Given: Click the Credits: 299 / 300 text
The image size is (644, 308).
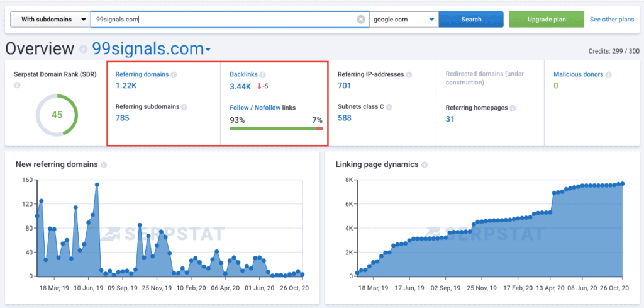Looking at the screenshot, I should 614,52.
